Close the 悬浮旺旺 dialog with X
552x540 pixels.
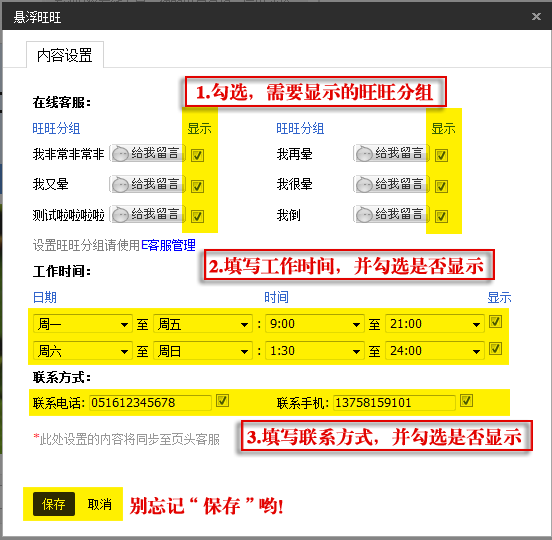click(x=536, y=16)
